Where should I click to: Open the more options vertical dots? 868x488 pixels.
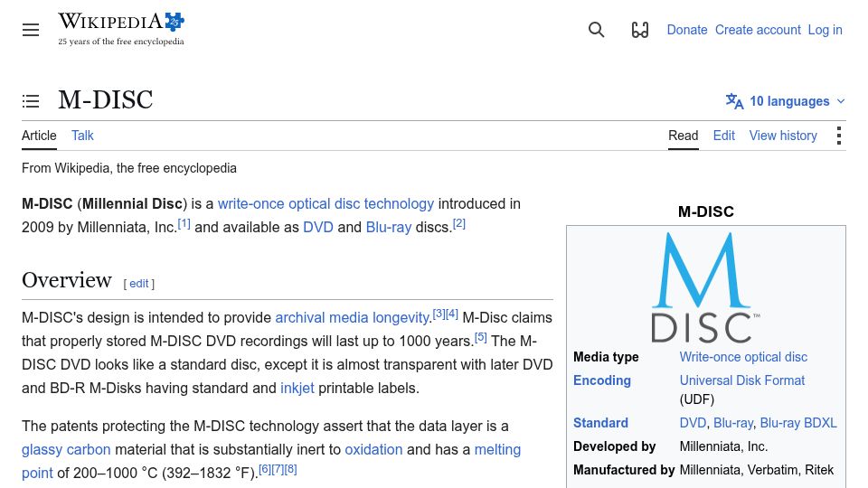pos(839,136)
